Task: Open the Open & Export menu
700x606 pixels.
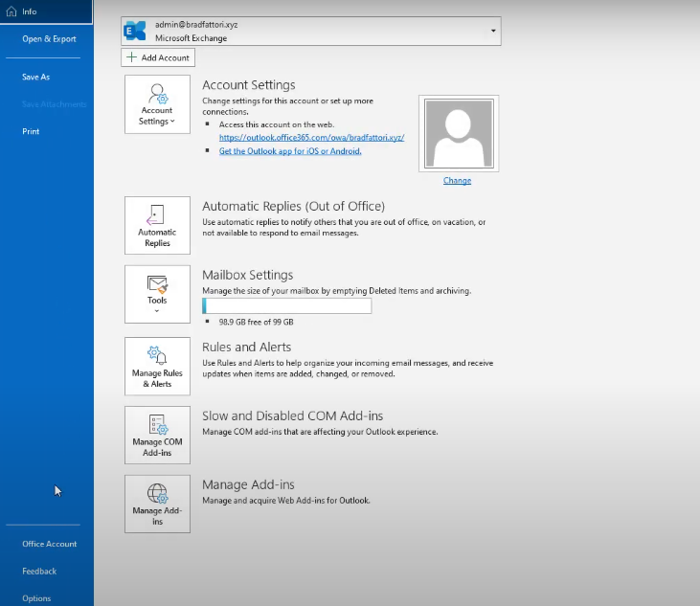Action: 49,39
